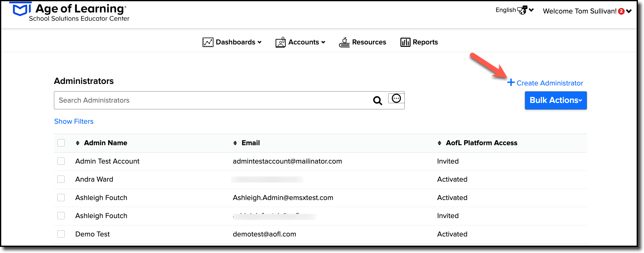Click the Show Filters link

point(74,122)
